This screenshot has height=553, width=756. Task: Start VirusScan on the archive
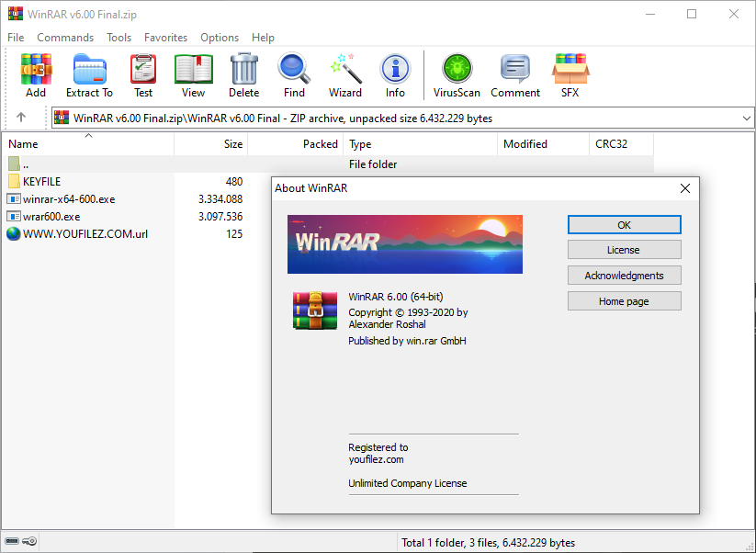[457, 74]
